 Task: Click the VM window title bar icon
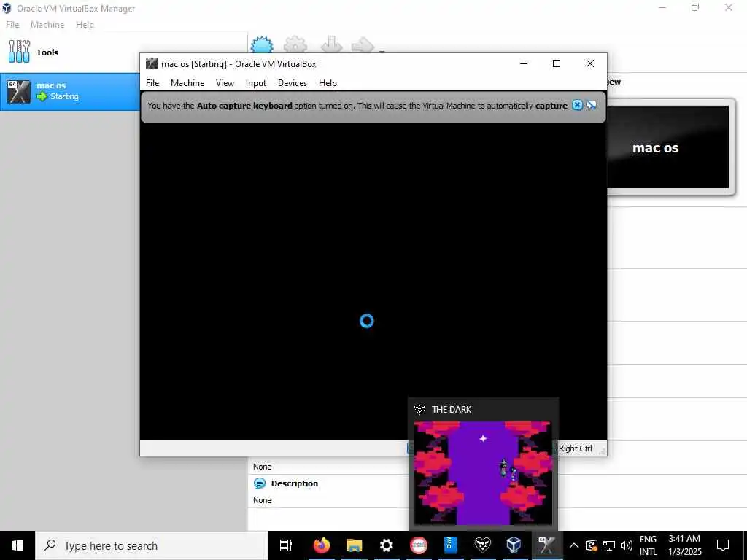point(152,64)
